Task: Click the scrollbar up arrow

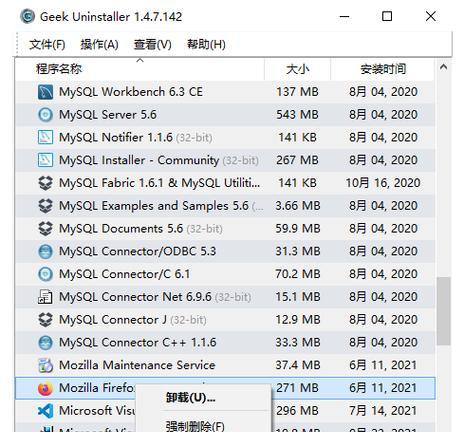Action: click(x=443, y=67)
